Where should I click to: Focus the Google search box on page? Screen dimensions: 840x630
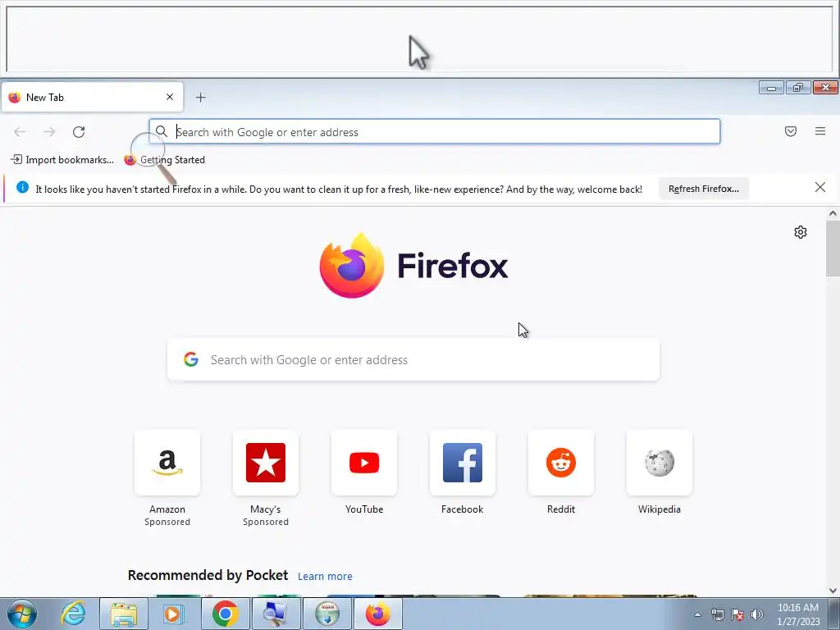[413, 359]
